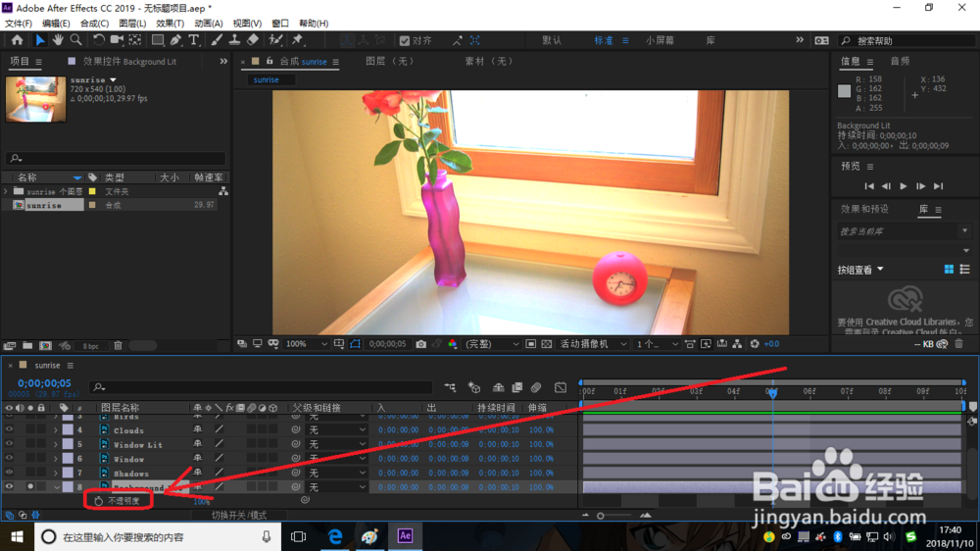The height and width of the screenshot is (551, 980).
Task: Select the Pen tool
Action: 175,40
